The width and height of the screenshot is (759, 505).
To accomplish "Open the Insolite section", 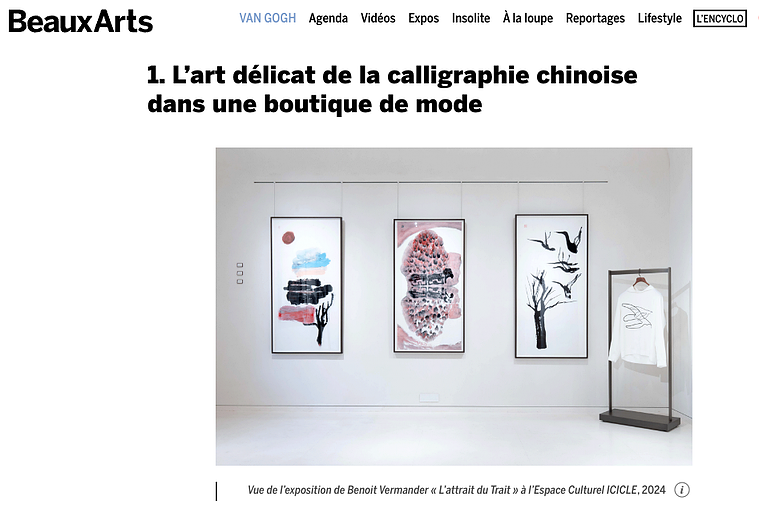I will point(471,18).
